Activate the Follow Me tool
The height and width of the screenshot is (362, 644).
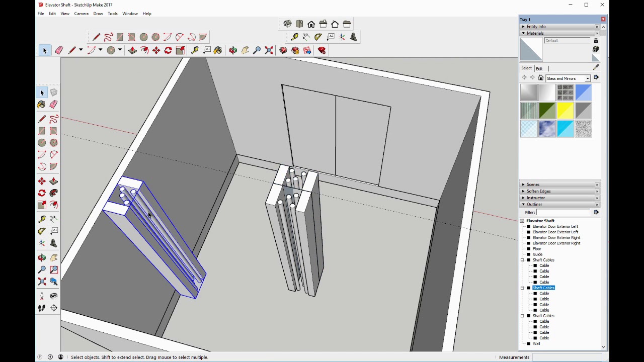54,193
